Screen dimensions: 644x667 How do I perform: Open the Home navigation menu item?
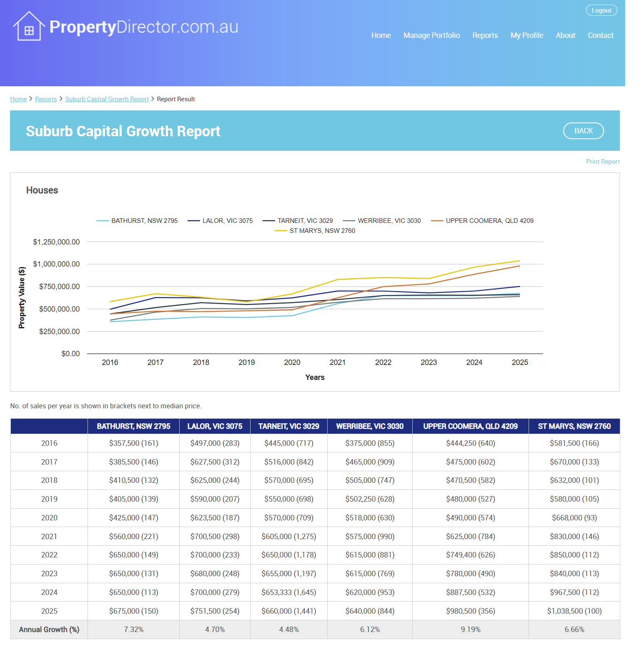click(x=381, y=35)
